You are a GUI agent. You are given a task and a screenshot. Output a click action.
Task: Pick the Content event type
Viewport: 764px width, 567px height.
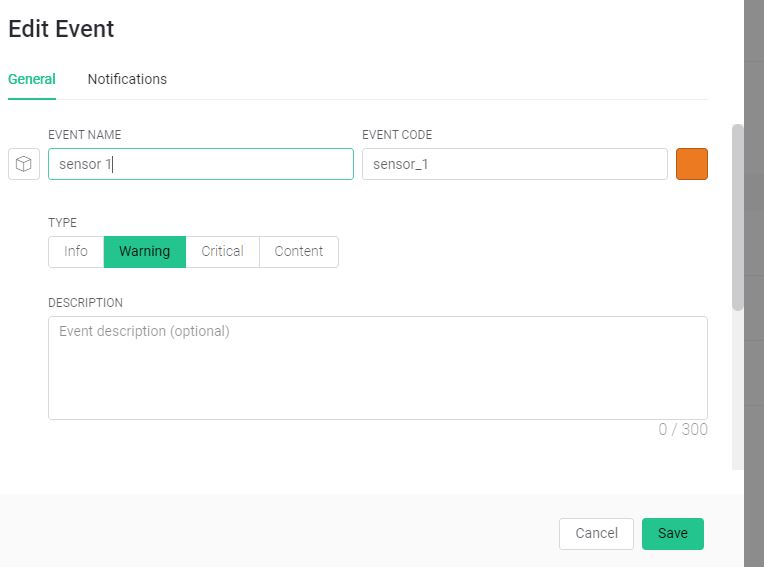tap(298, 252)
